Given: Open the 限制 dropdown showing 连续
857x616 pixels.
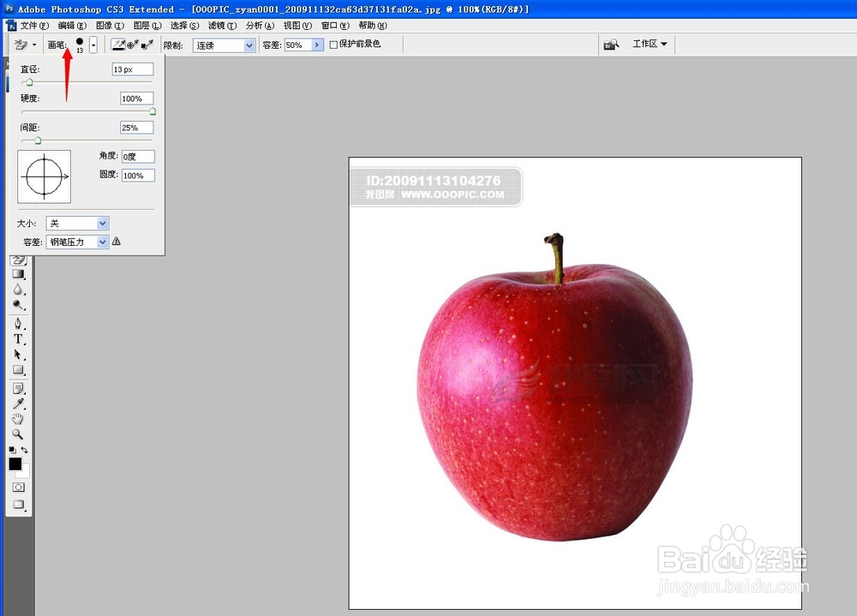Looking at the screenshot, I should click(x=224, y=45).
